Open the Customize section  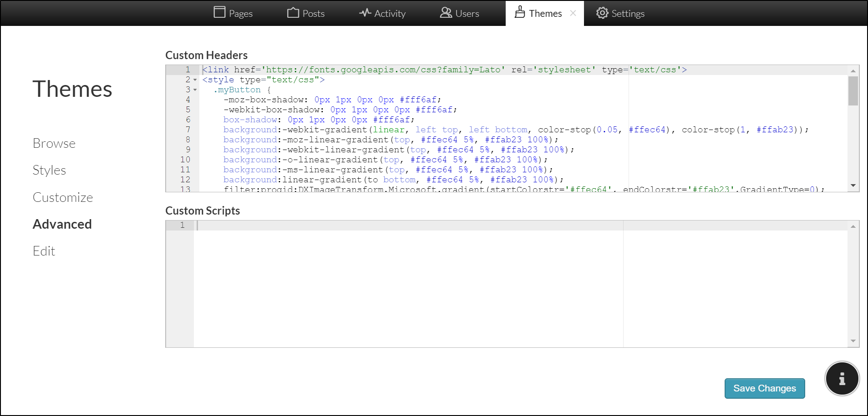tap(63, 197)
